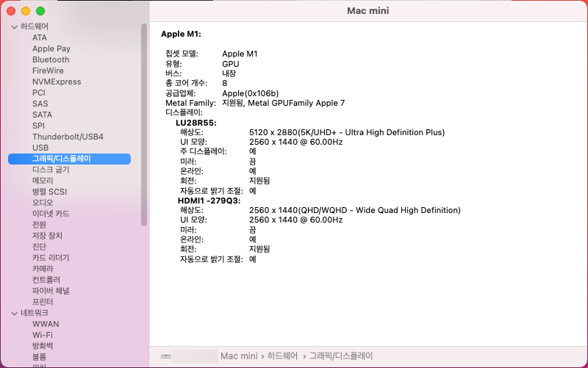
Task: Open 저장 장치 entry
Action: point(47,236)
